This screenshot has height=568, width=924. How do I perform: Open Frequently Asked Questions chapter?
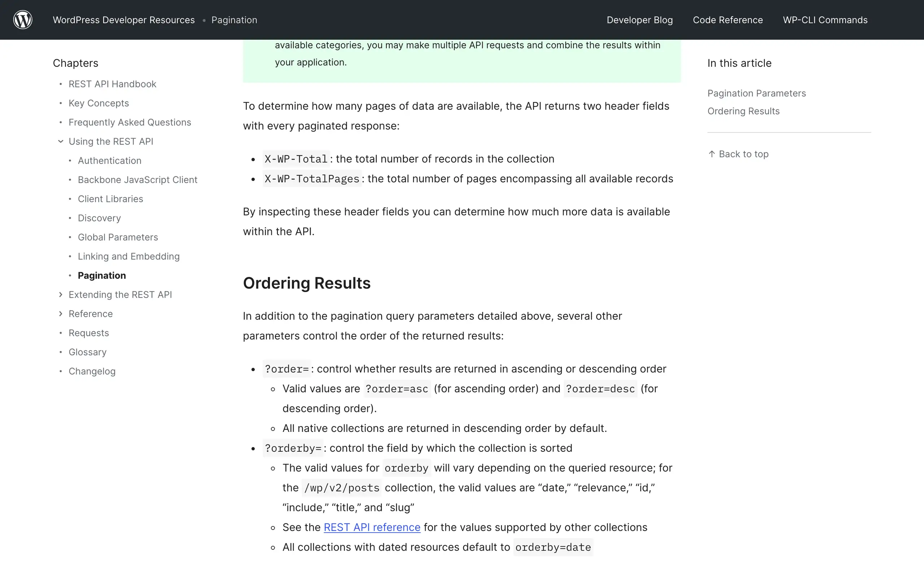[x=130, y=122]
